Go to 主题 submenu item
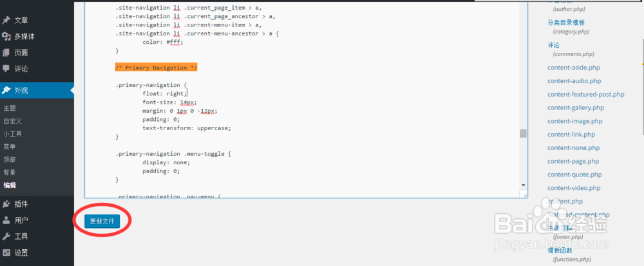Screen dimensions: 644x266 (x=10, y=108)
